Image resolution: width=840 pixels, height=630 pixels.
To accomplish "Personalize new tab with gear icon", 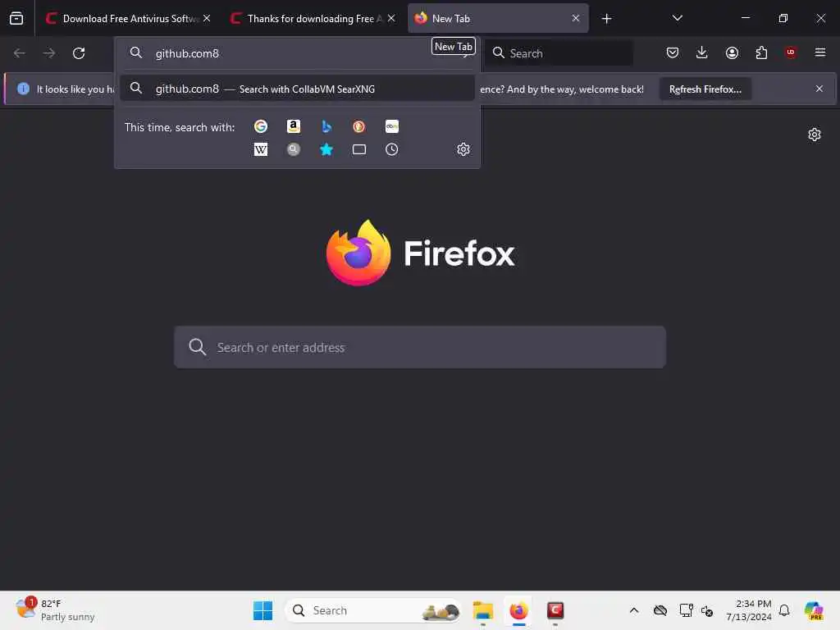I will [x=815, y=135].
